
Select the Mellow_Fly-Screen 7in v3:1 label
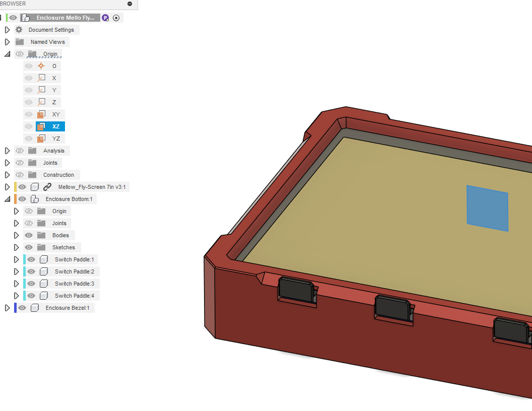[x=92, y=187]
